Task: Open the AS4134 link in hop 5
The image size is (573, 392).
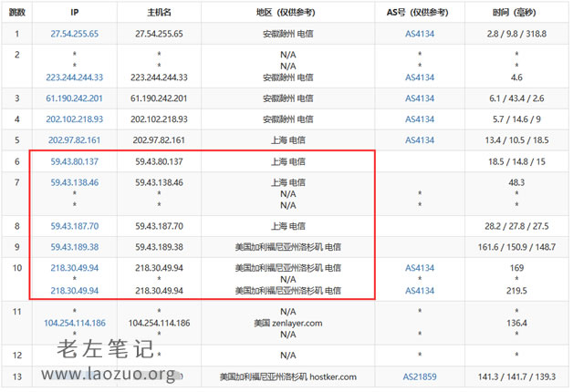Action: [x=420, y=140]
